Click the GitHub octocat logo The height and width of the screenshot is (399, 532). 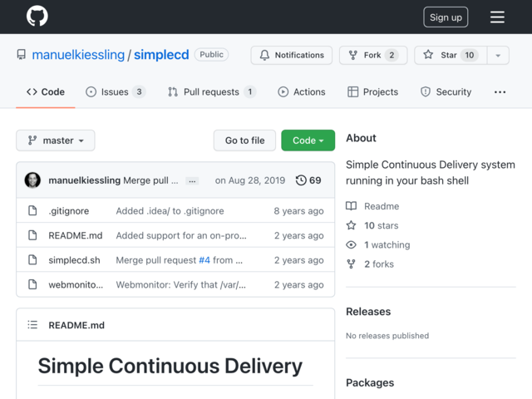pyautogui.click(x=37, y=17)
